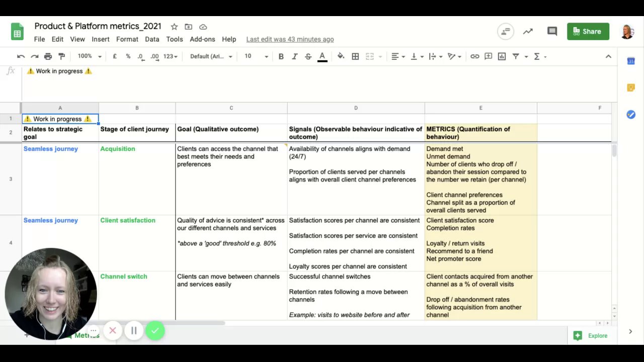Screen dimensions: 644x362
Task: Toggle bold formatting
Action: coord(281,56)
